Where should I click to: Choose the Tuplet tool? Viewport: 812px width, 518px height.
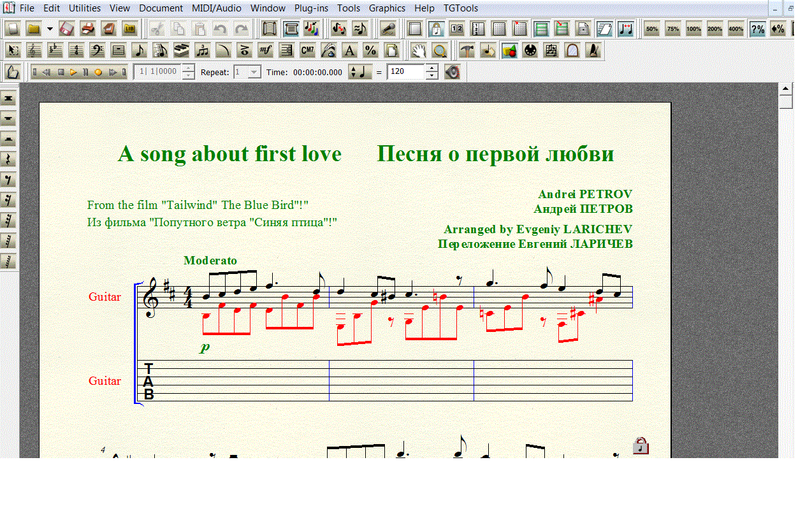point(203,50)
